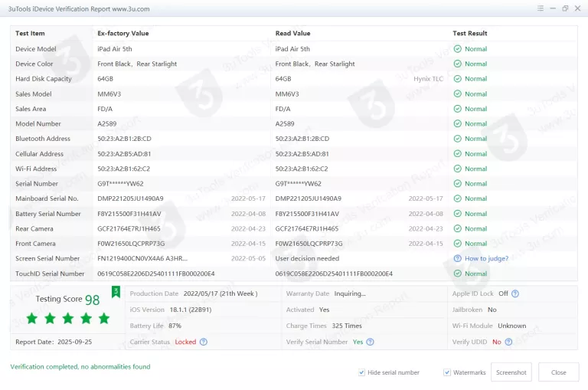588x390 pixels.
Task: Restore down the verification report window
Action: click(x=565, y=8)
